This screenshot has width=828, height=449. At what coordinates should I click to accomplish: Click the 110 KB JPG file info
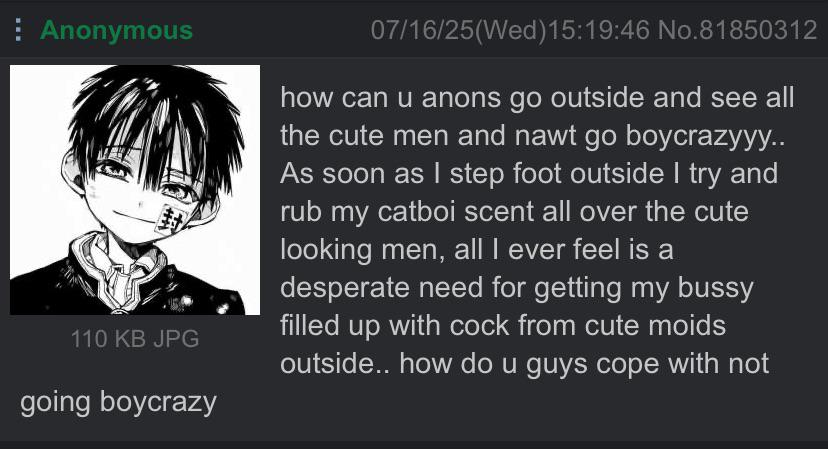[x=135, y=339]
